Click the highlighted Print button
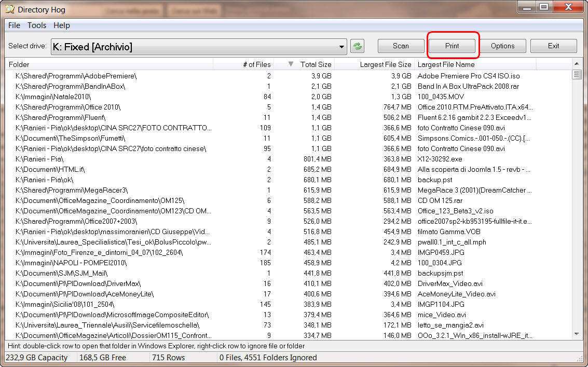Image resolution: width=588 pixels, height=367 pixels. (452, 46)
